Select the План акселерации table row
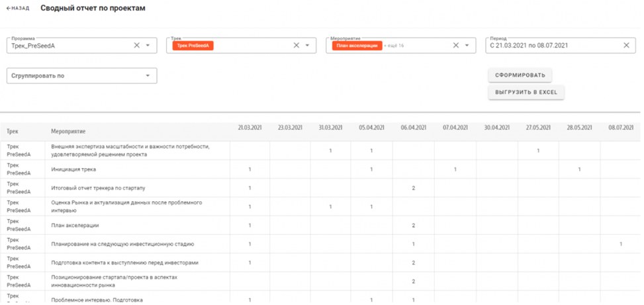 322,226
